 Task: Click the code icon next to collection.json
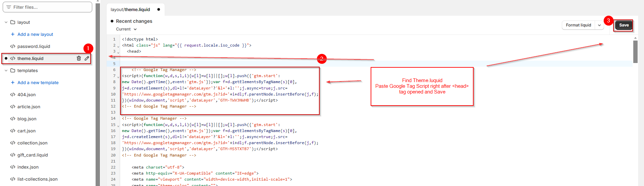point(13,143)
